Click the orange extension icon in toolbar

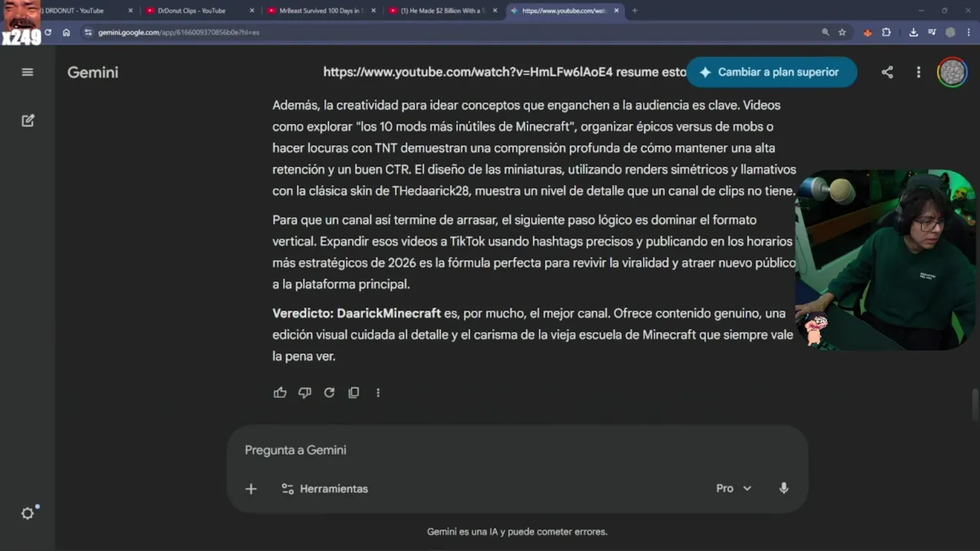(867, 32)
